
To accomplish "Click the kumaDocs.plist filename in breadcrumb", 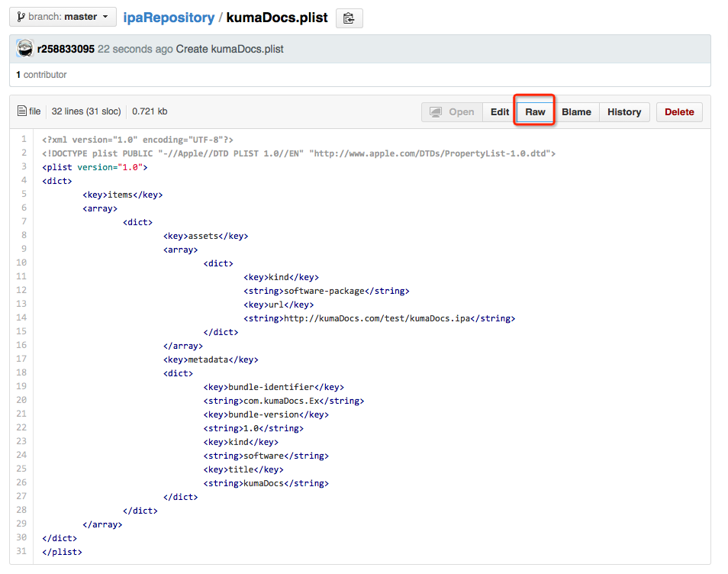I will pyautogui.click(x=277, y=17).
